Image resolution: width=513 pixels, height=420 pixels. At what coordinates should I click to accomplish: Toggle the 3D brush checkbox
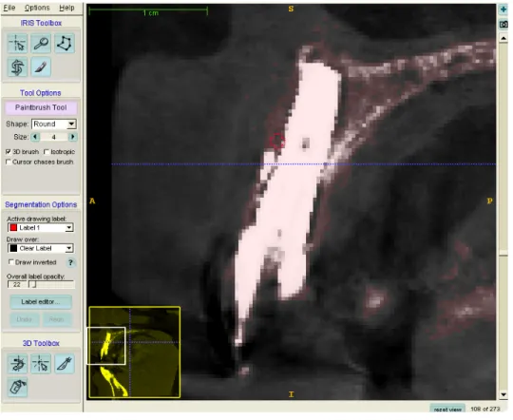tap(9, 152)
